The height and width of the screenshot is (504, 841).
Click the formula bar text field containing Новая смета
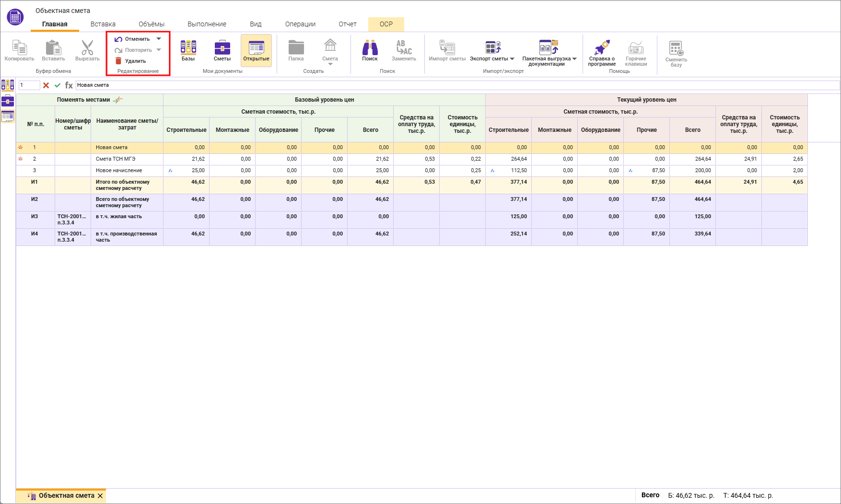[456, 85]
